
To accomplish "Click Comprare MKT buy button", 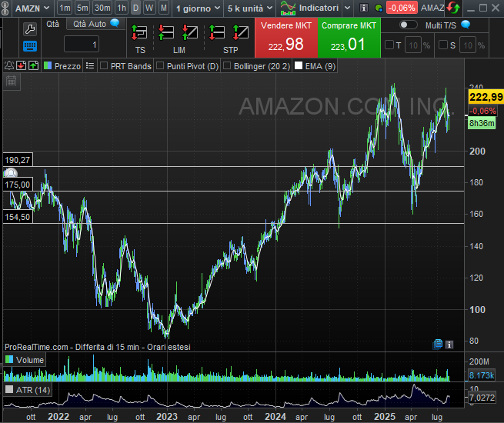I will pos(349,38).
